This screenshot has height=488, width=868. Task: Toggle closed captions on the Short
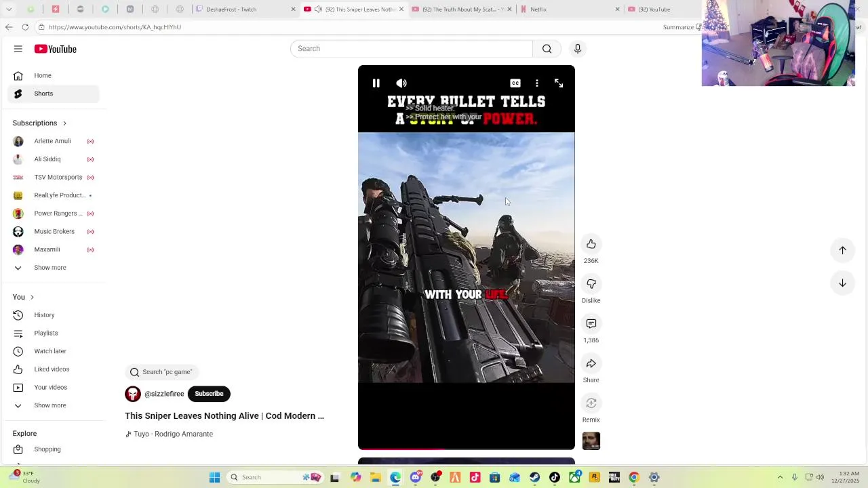515,83
